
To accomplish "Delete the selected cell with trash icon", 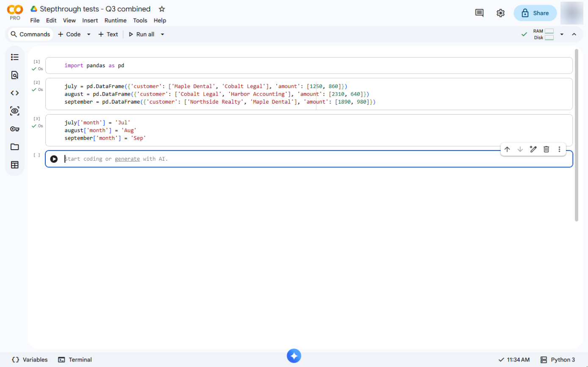I will click(x=547, y=149).
